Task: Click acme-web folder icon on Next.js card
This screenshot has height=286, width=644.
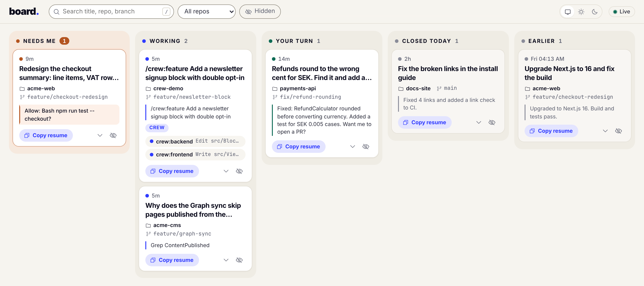Action: (x=527, y=89)
